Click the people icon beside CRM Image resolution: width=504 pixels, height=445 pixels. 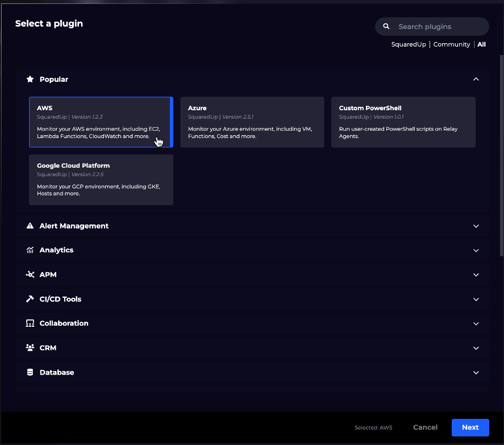(x=30, y=347)
